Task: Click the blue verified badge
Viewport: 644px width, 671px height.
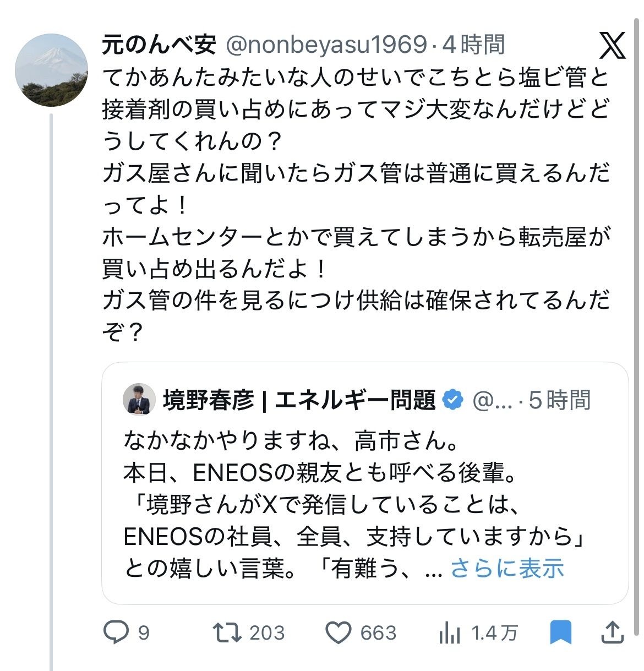Action: (452, 400)
